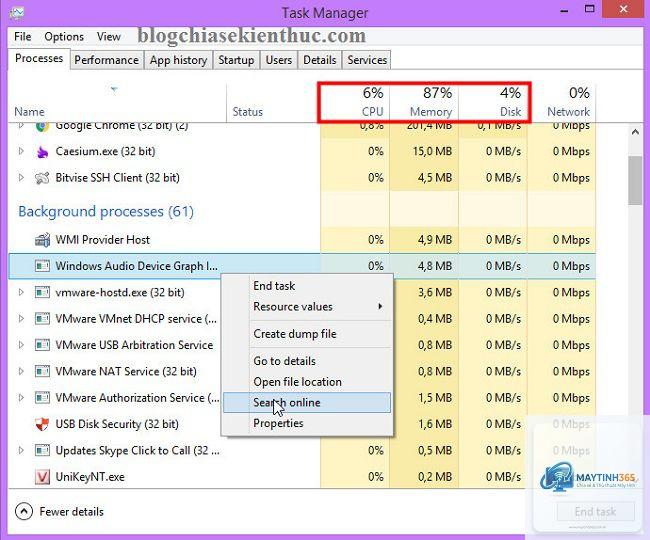
Task: Switch to the Performance tab
Action: click(x=107, y=61)
